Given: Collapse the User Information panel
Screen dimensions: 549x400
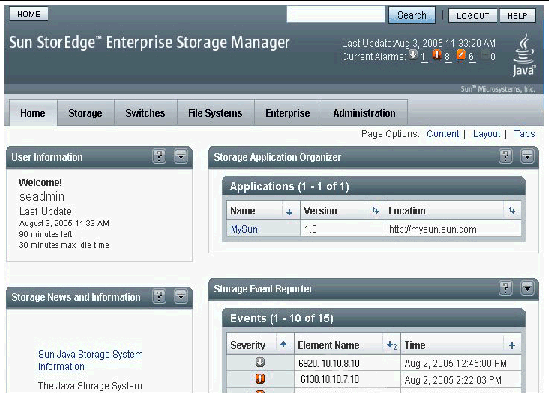Looking at the screenshot, I should click(181, 156).
